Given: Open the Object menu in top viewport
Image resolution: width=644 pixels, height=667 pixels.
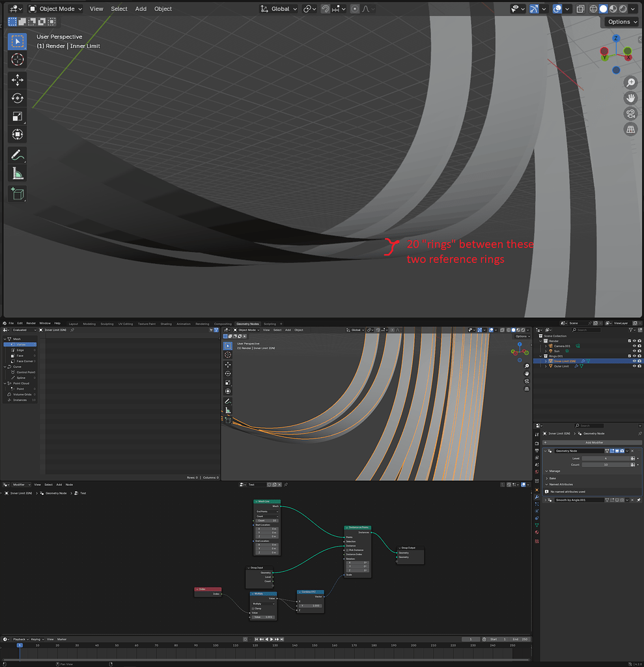Looking at the screenshot, I should [x=163, y=9].
